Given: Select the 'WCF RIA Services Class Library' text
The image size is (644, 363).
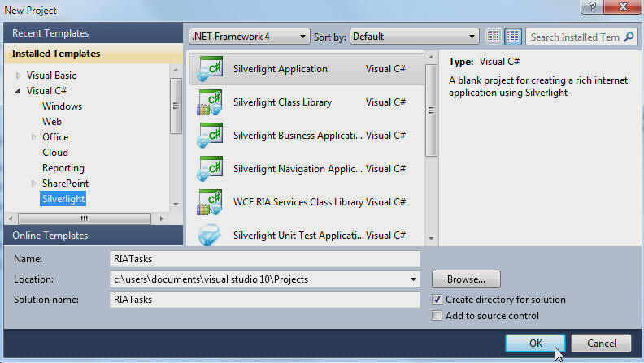Looking at the screenshot, I should 298,202.
